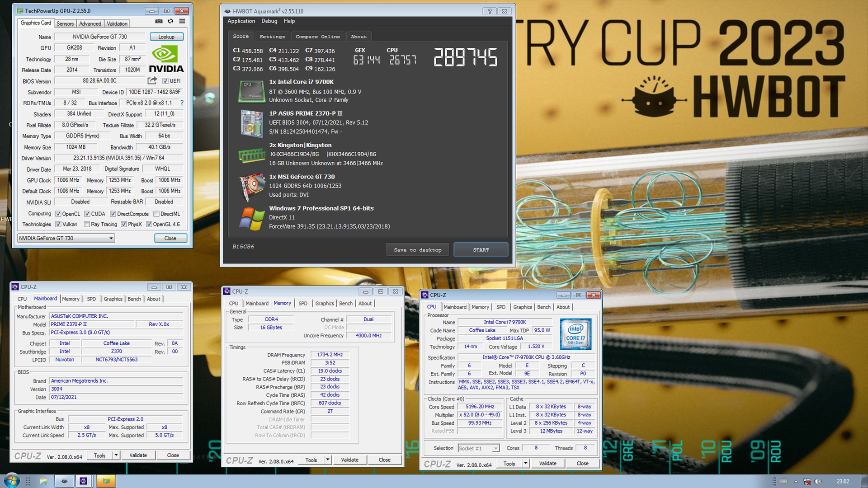Toggle the UEFI checkbox in GPU-Z

coord(165,81)
